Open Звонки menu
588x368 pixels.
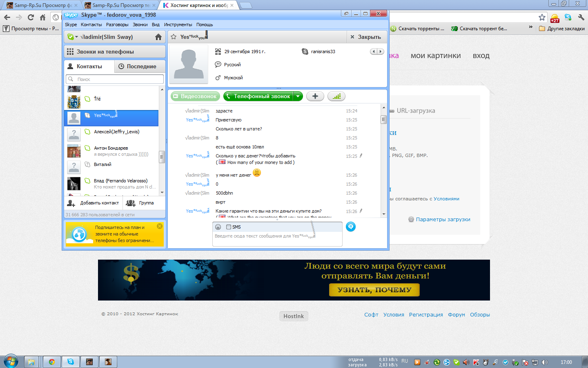(140, 25)
